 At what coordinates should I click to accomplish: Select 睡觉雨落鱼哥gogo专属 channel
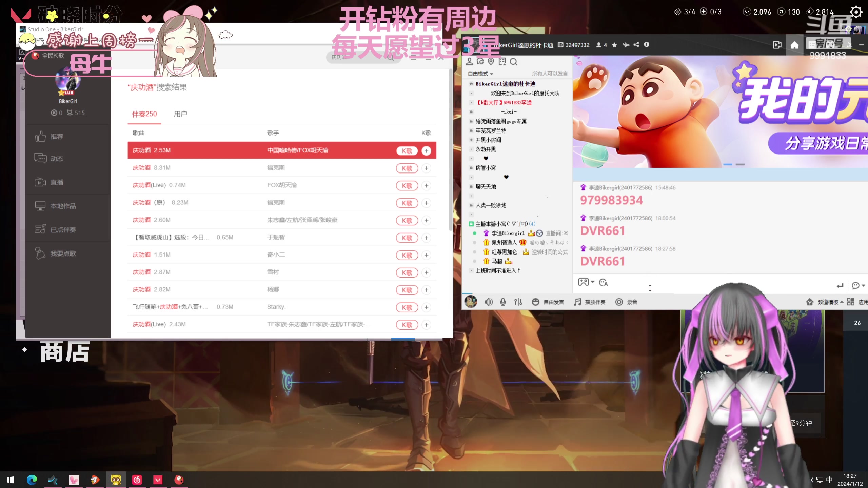pos(501,121)
